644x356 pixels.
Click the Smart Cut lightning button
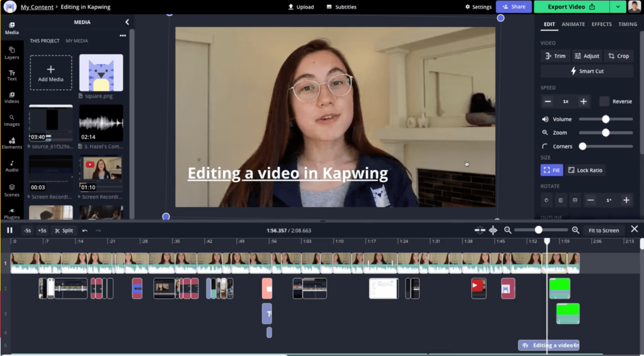587,71
